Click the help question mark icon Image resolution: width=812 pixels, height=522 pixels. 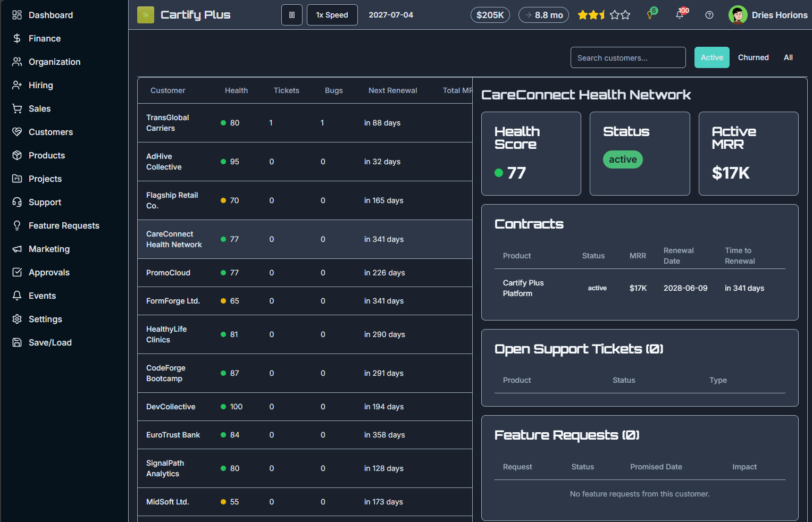click(709, 15)
